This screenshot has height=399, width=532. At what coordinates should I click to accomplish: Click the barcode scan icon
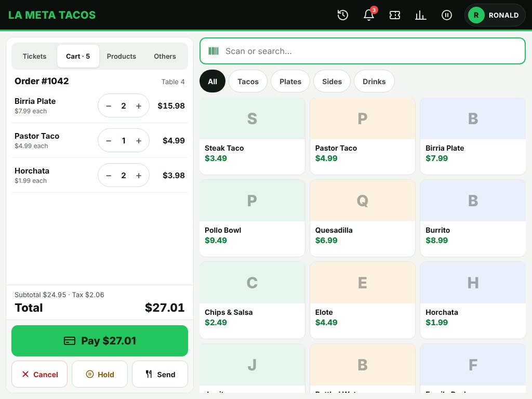pos(214,51)
